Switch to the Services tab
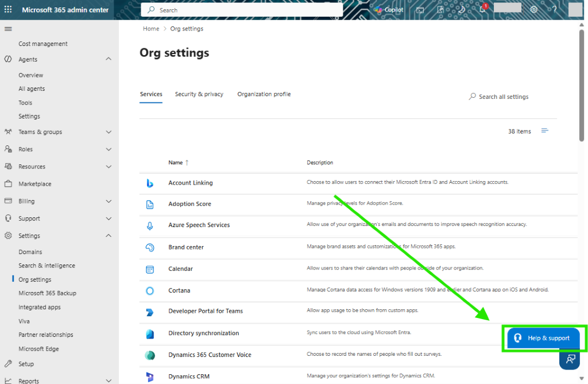 151,94
